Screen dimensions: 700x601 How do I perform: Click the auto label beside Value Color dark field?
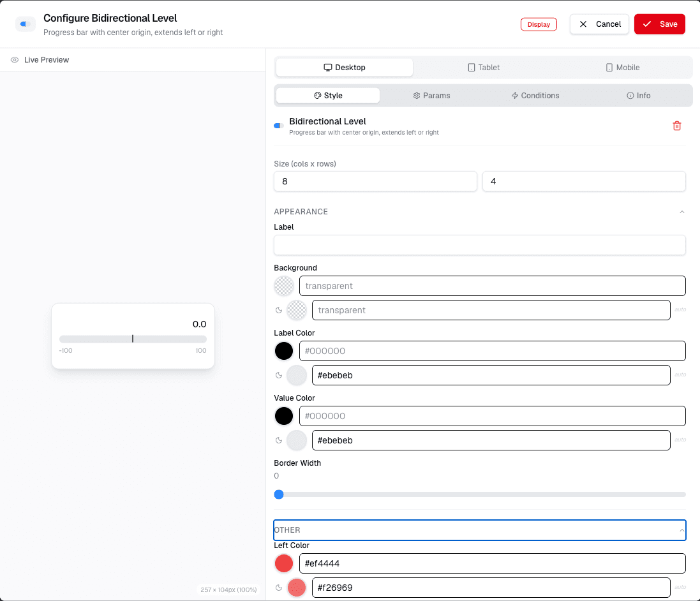[680, 440]
